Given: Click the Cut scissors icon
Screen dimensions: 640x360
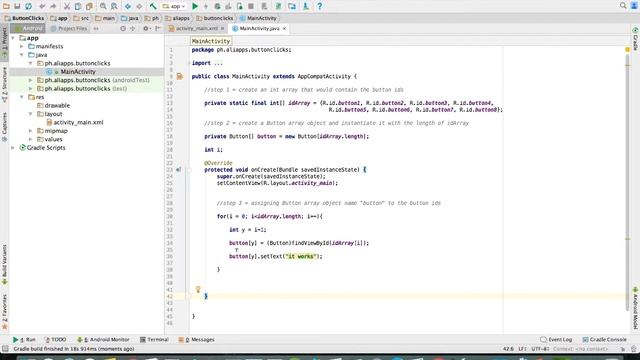Looking at the screenshot, I should [x=67, y=6].
